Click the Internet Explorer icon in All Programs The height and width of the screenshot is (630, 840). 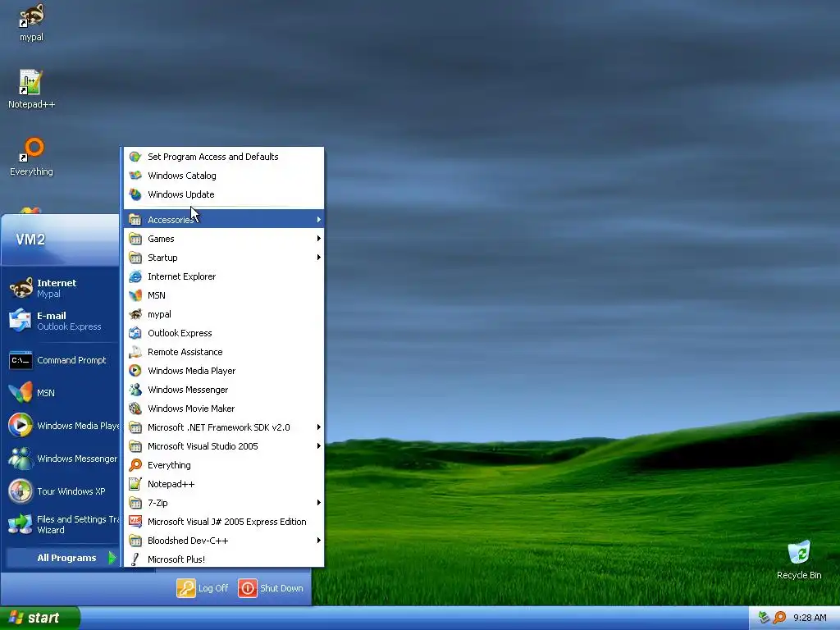pos(135,276)
